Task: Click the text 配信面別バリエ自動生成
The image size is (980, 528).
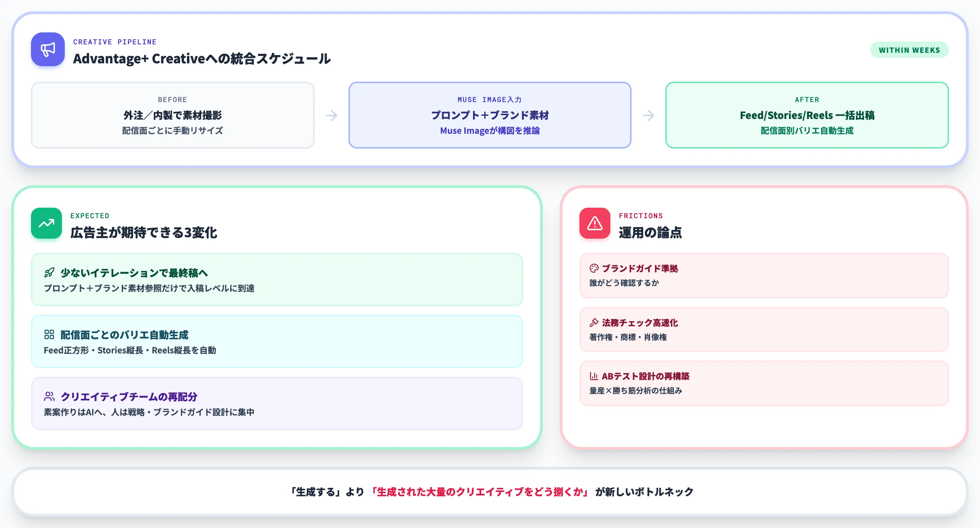Action: pos(807,131)
